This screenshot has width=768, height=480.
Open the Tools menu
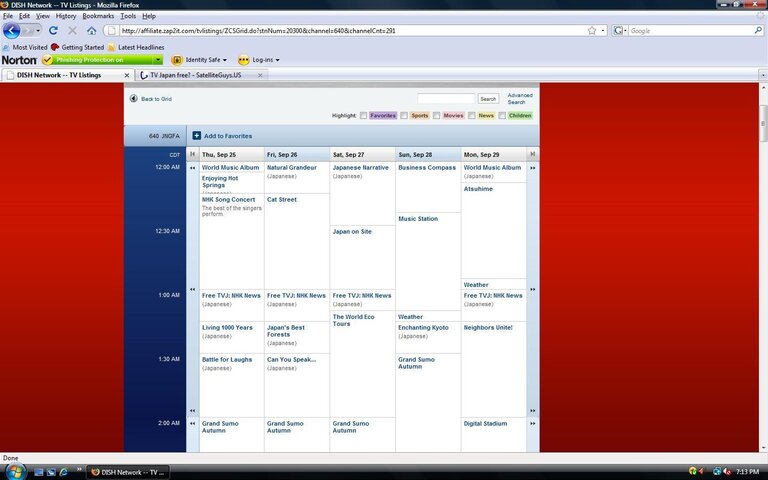point(128,16)
